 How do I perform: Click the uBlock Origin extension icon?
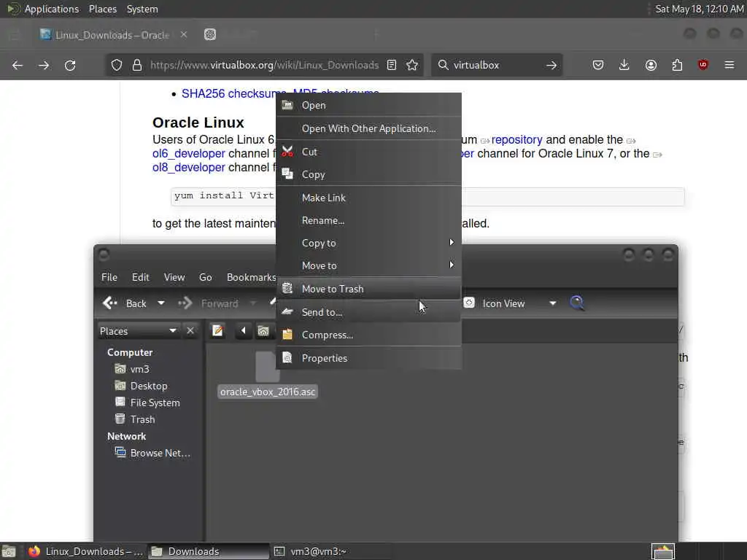tap(703, 65)
